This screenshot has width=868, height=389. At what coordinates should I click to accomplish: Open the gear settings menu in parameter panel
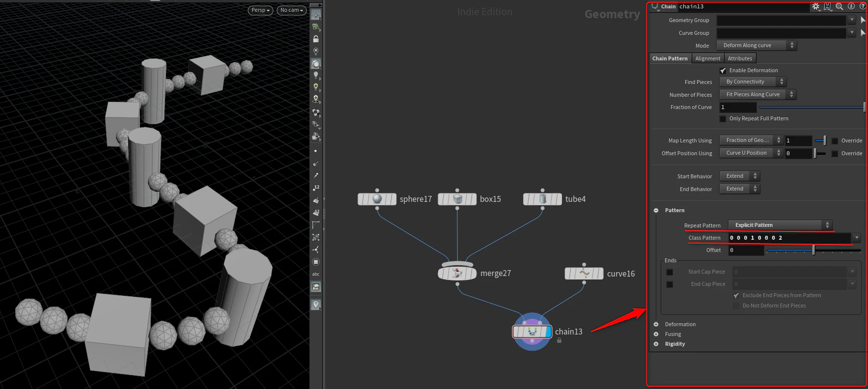pyautogui.click(x=815, y=6)
